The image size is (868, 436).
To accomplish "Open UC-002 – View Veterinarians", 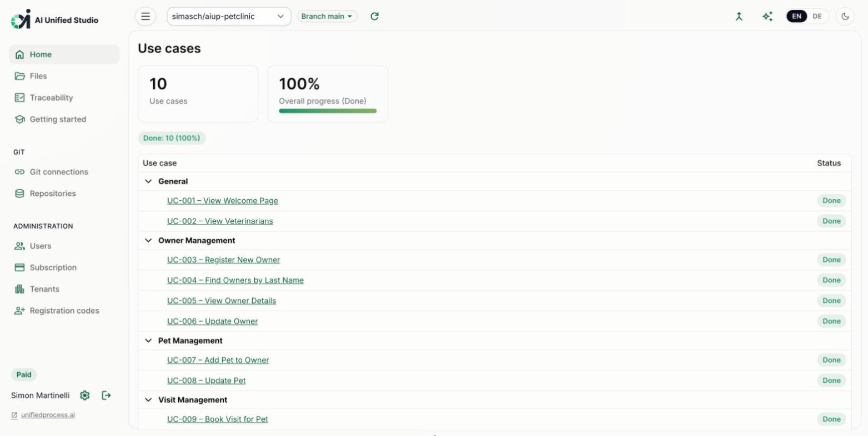I will [x=220, y=221].
